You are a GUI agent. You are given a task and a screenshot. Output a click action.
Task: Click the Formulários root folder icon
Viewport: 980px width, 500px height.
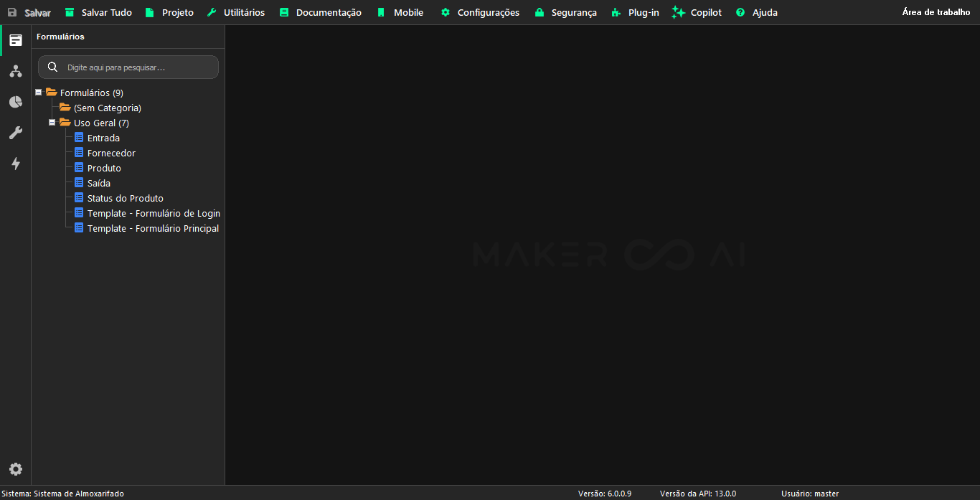[51, 93]
